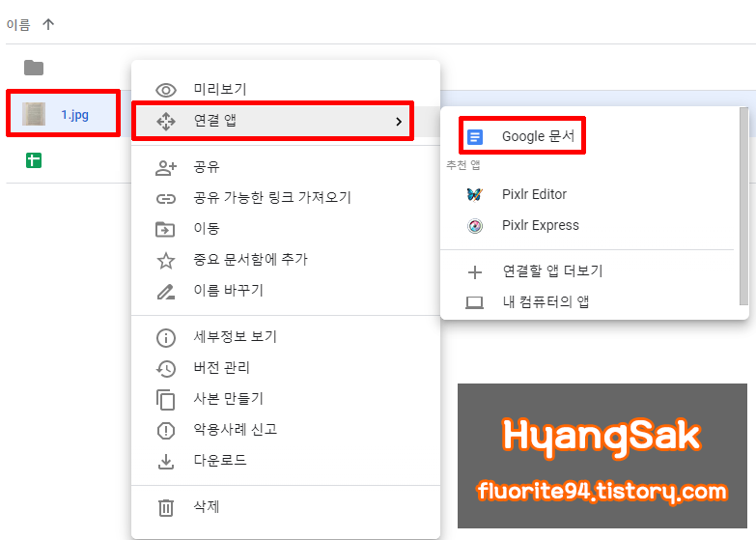The height and width of the screenshot is (540, 756).
Task: Click the Google 문서 blue document icon
Action: pos(475,137)
